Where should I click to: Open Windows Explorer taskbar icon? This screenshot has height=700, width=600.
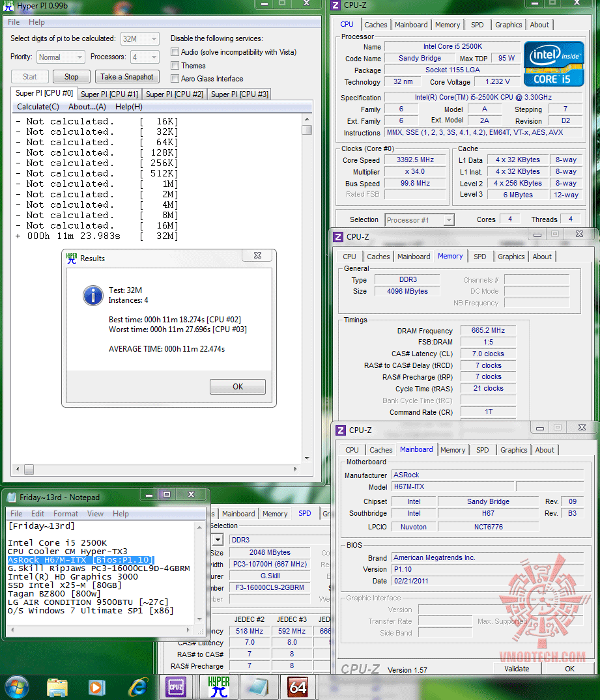pyautogui.click(x=57, y=688)
